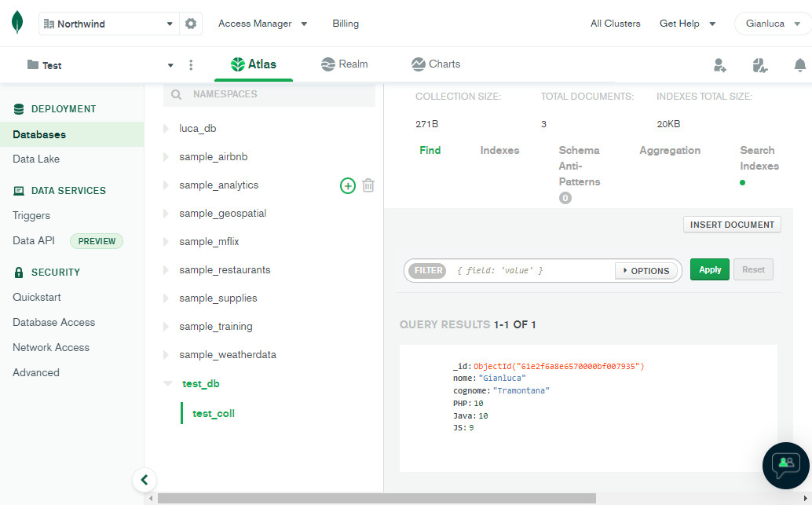Expand the sample_airbnb database
The width and height of the screenshot is (812, 505).
(166, 157)
